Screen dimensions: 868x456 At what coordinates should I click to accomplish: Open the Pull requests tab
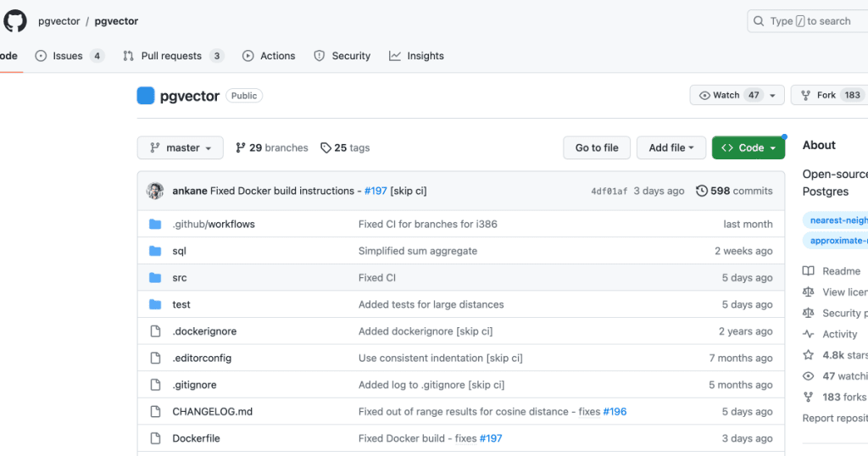(x=173, y=56)
